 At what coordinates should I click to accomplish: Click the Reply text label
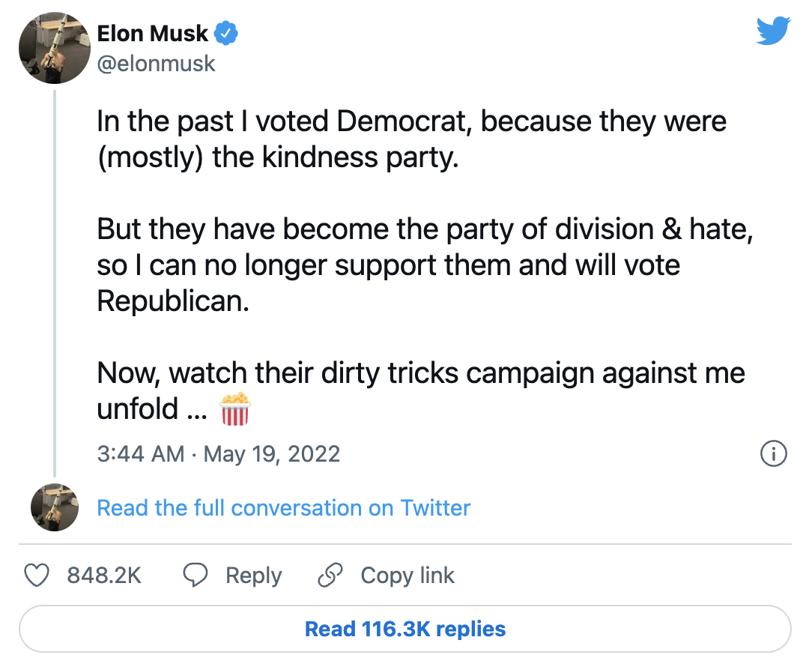(254, 576)
